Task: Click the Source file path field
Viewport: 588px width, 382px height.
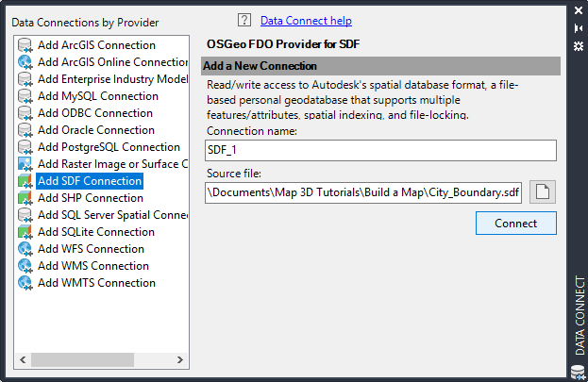Action: coord(364,192)
